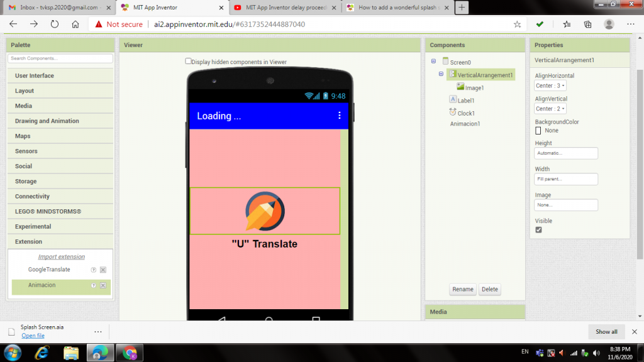The image size is (644, 362).
Task: Collapse the VerticalArrangement1 tree node
Action: 441,74
